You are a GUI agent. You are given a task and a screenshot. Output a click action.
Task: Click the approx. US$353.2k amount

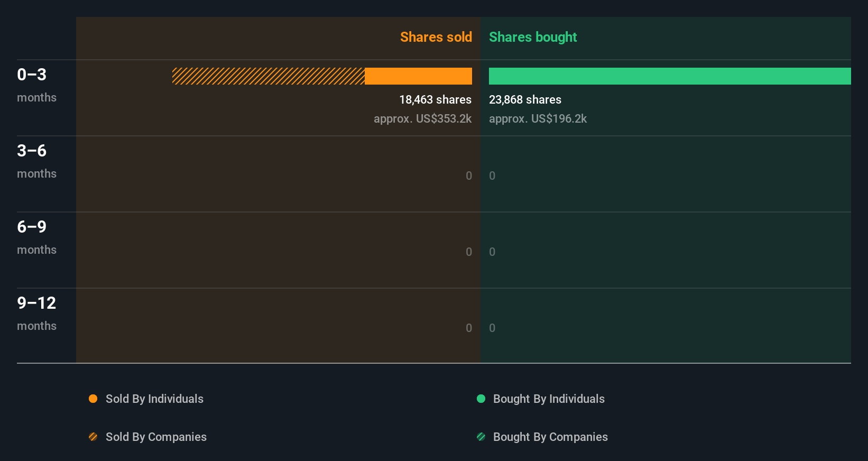coord(422,119)
